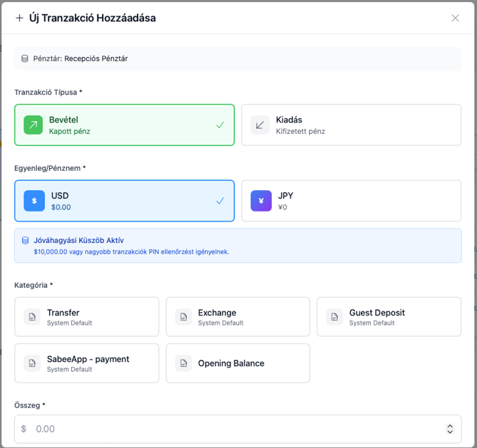Image resolution: width=477 pixels, height=448 pixels.
Task: Click the blue USD dollar icon
Action: click(x=34, y=201)
